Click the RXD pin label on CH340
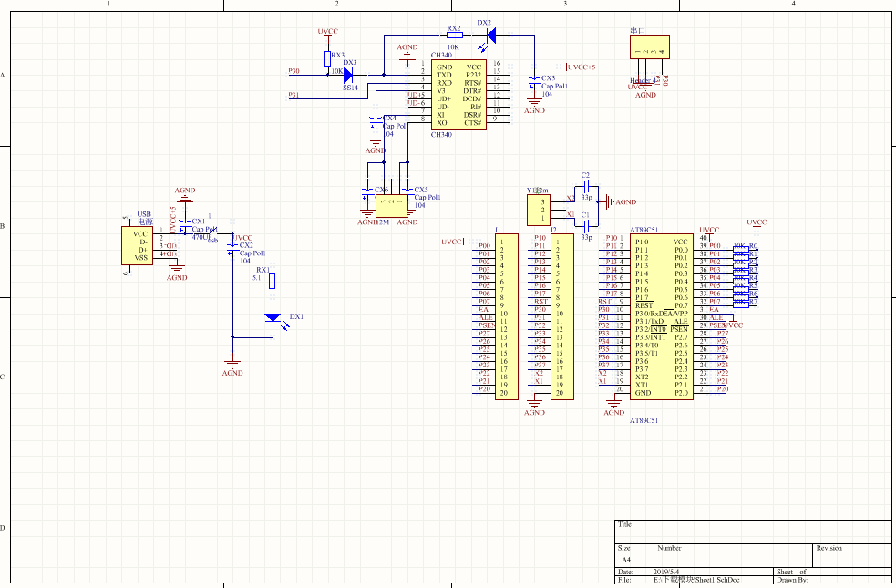896x588 pixels. [444, 83]
